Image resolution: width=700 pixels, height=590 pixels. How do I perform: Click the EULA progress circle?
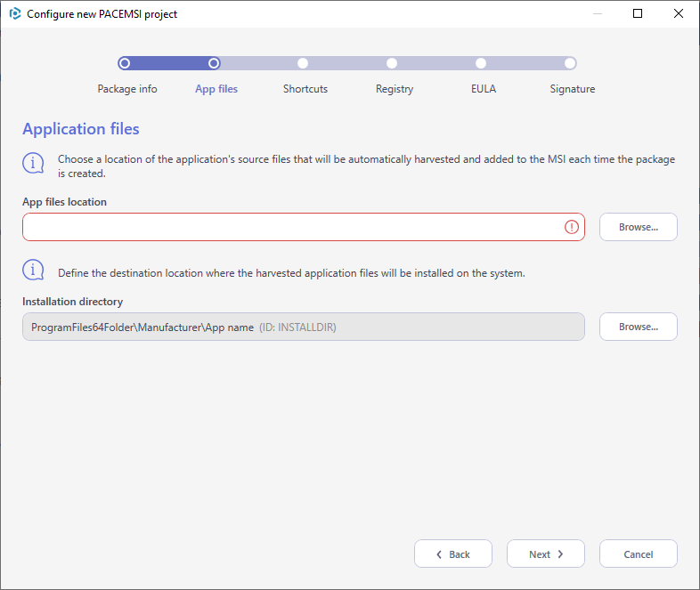pos(481,63)
